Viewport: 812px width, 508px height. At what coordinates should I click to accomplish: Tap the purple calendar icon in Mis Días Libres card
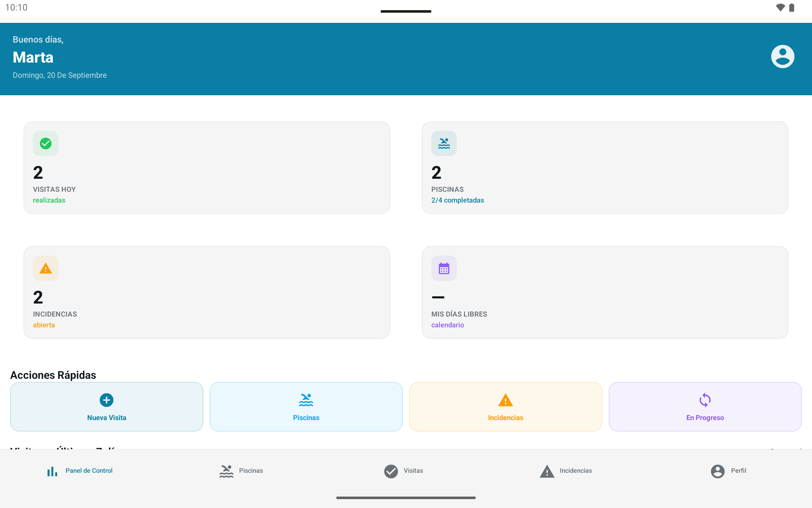[444, 269]
